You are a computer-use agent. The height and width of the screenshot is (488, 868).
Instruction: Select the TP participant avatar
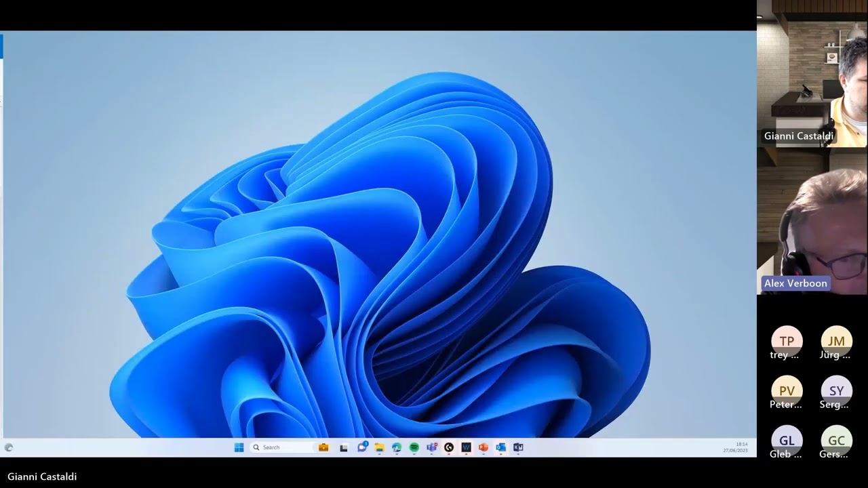787,341
